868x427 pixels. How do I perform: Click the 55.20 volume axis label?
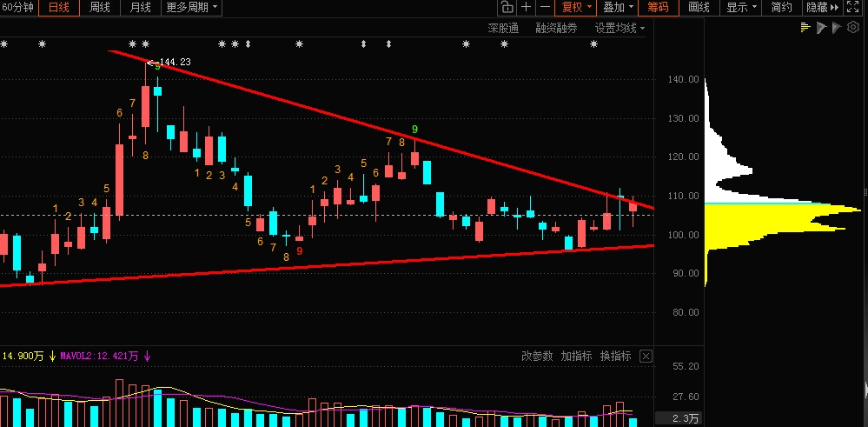pos(686,366)
